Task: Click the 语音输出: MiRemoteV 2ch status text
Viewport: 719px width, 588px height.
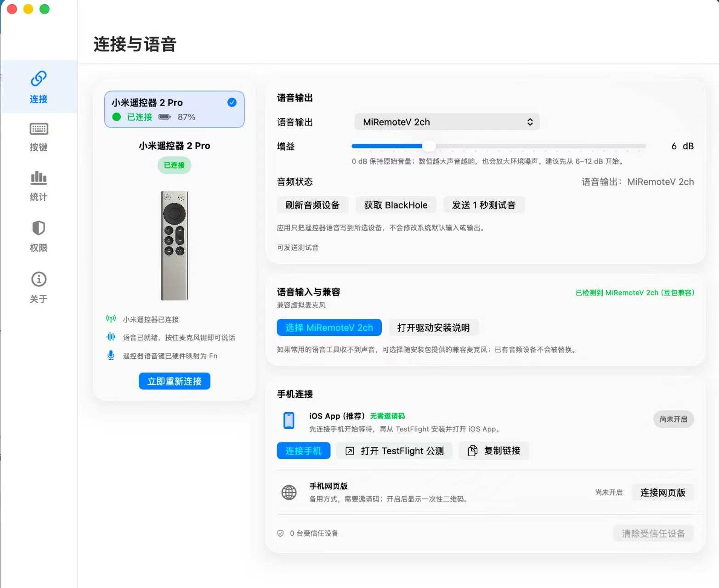Action: [x=638, y=182]
